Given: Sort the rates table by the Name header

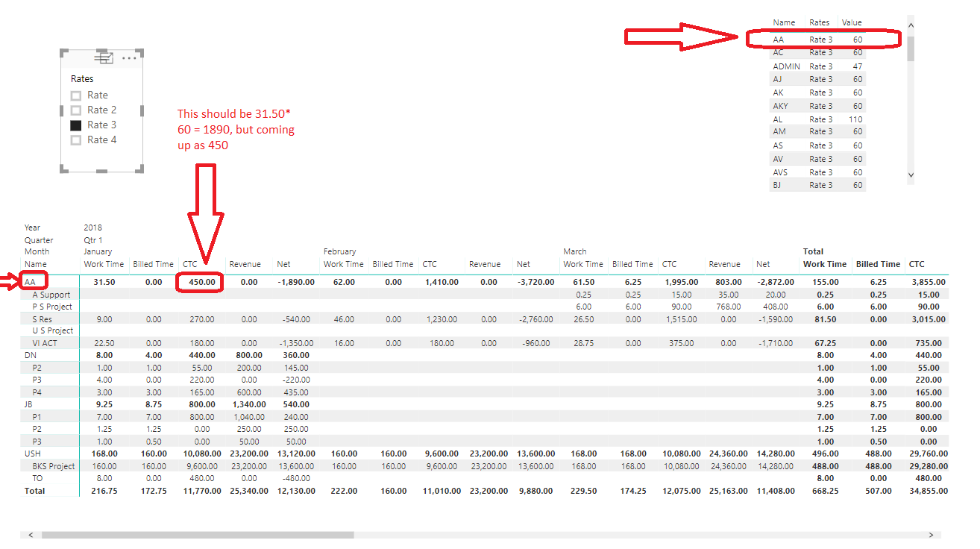Looking at the screenshot, I should click(784, 22).
